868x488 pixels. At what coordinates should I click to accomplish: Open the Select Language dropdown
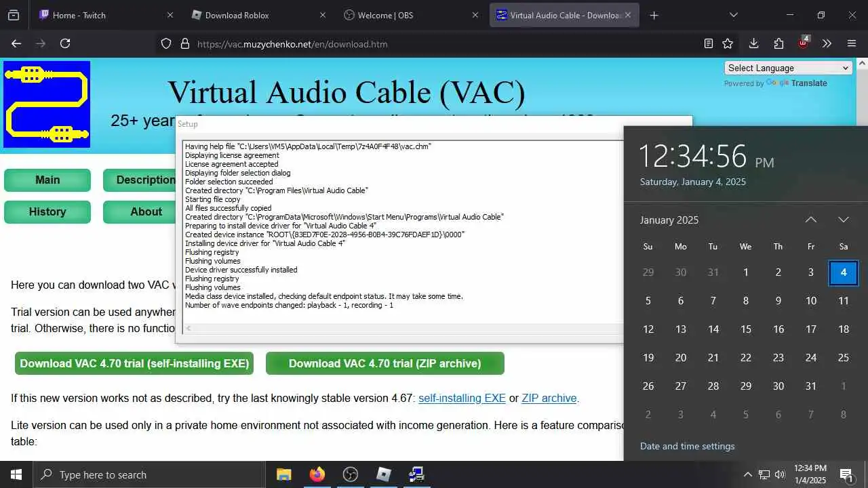coord(788,68)
